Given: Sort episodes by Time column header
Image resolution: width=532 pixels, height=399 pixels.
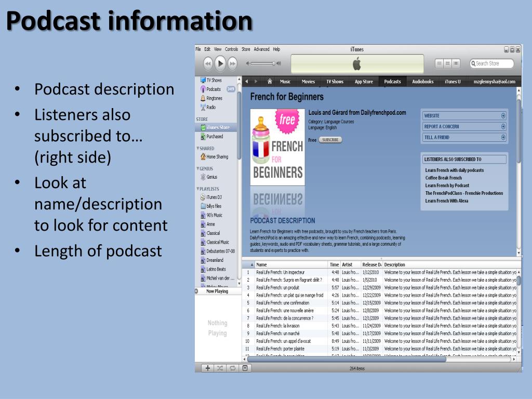Looking at the screenshot, I should (334, 264).
